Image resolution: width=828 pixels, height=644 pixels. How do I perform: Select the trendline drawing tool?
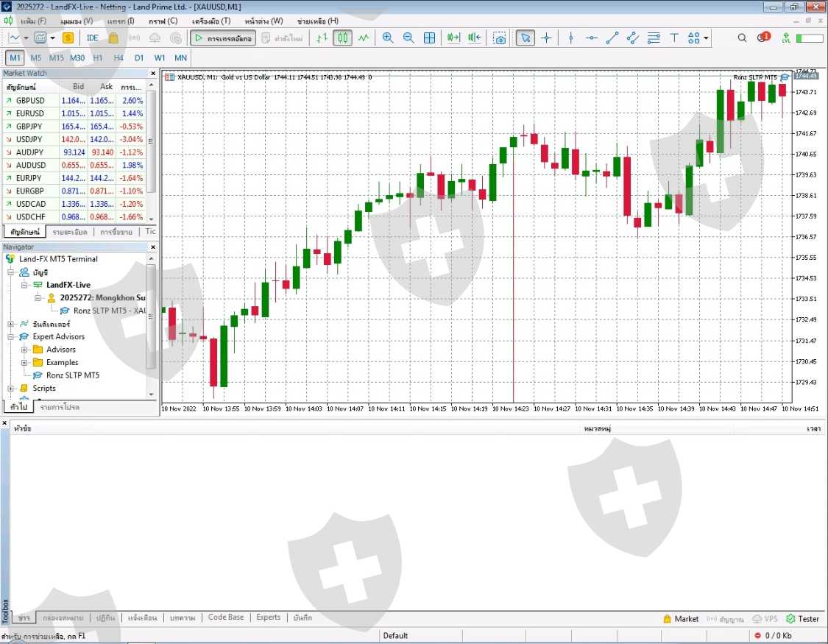(x=612, y=38)
